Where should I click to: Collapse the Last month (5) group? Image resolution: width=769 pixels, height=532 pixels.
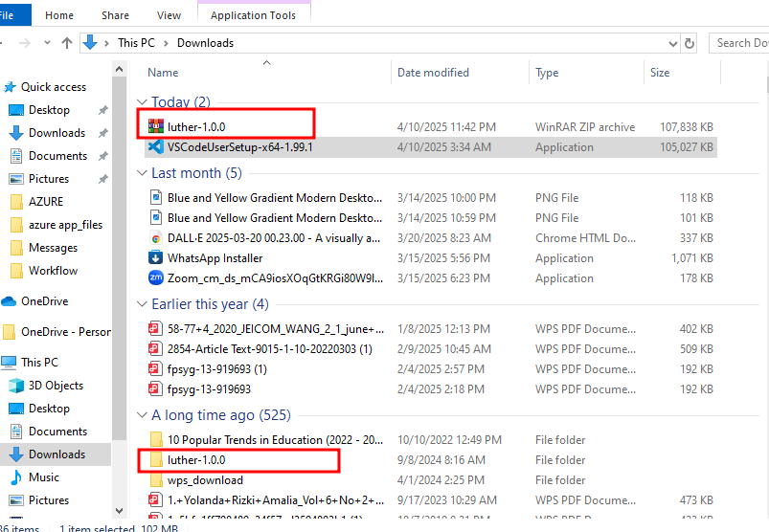(x=142, y=173)
